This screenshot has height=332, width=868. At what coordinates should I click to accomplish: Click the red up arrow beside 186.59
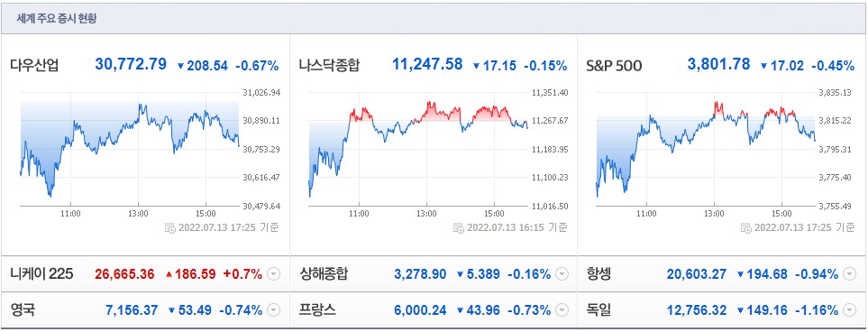coord(169,273)
